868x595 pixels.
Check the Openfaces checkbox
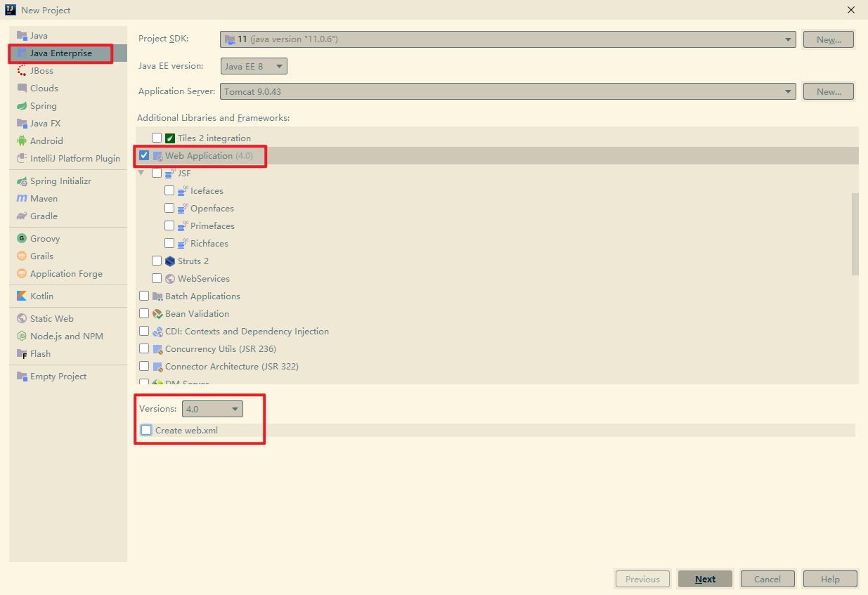169,208
